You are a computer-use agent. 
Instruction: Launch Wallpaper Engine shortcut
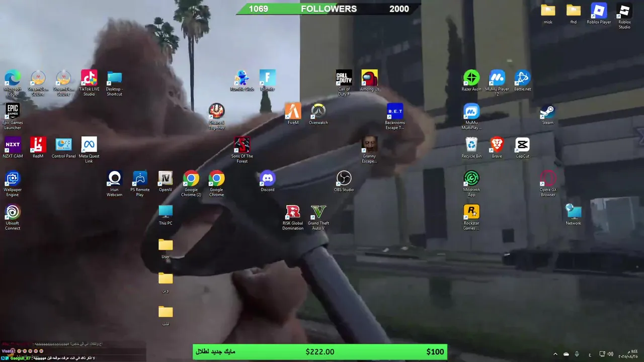tap(13, 184)
